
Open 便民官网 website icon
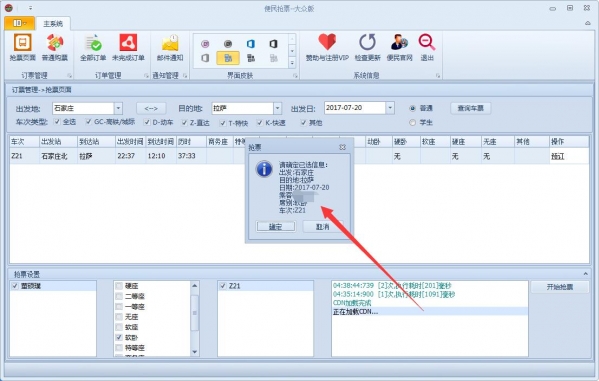[400, 42]
